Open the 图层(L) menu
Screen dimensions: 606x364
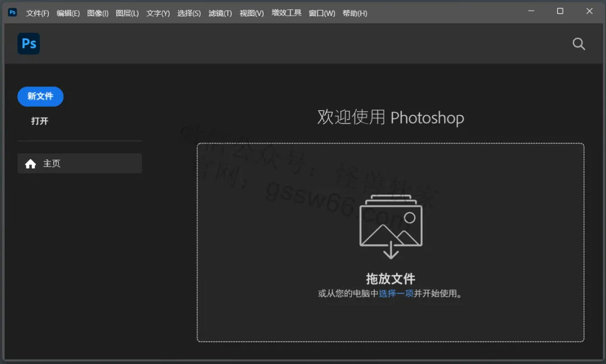coord(127,13)
